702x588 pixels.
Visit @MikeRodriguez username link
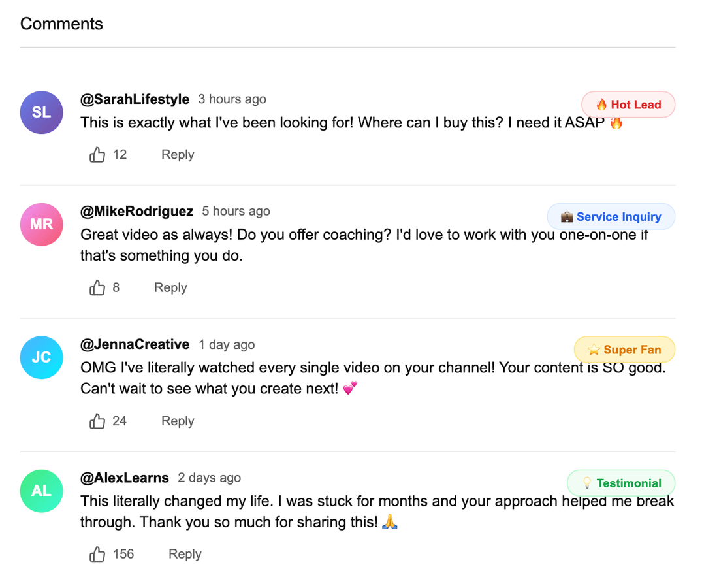point(136,212)
